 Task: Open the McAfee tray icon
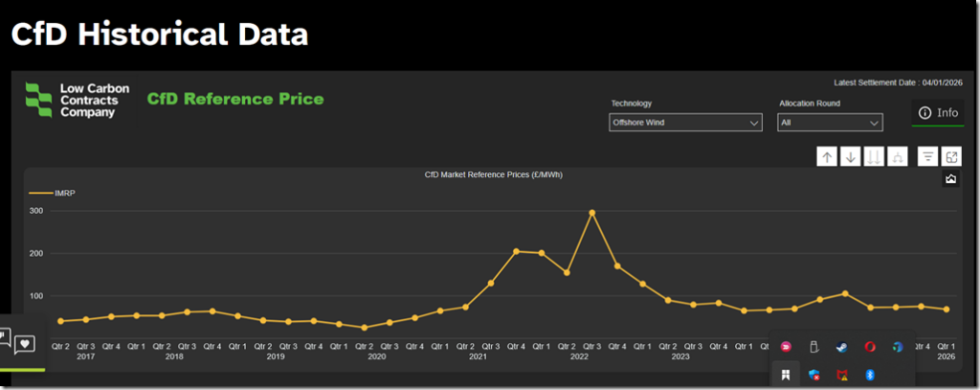[841, 375]
